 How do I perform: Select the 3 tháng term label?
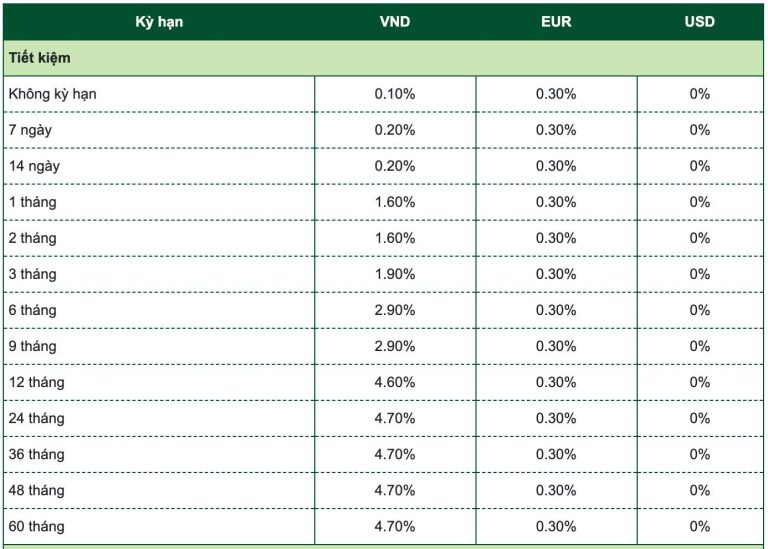(x=33, y=274)
